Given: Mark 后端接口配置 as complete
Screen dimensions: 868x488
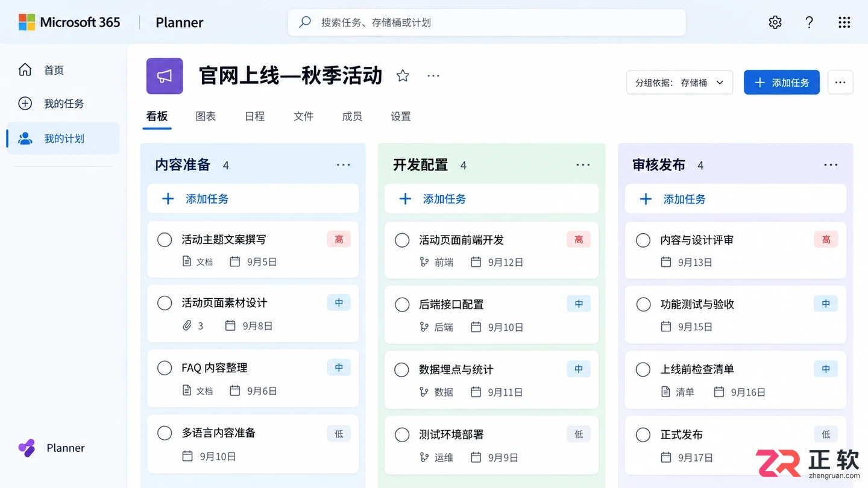Looking at the screenshot, I should pyautogui.click(x=402, y=304).
